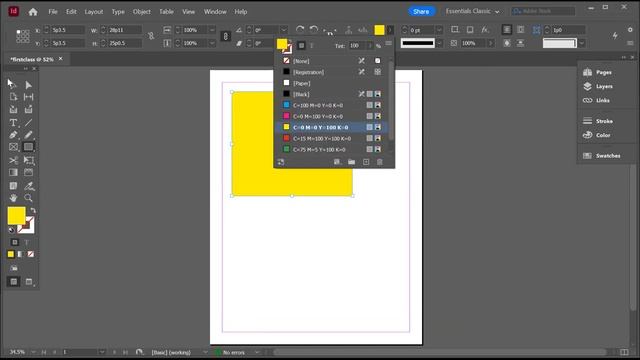Viewport: 640px width, 360px height.
Task: Click the Delete Swatch trash icon
Action: pyautogui.click(x=380, y=162)
